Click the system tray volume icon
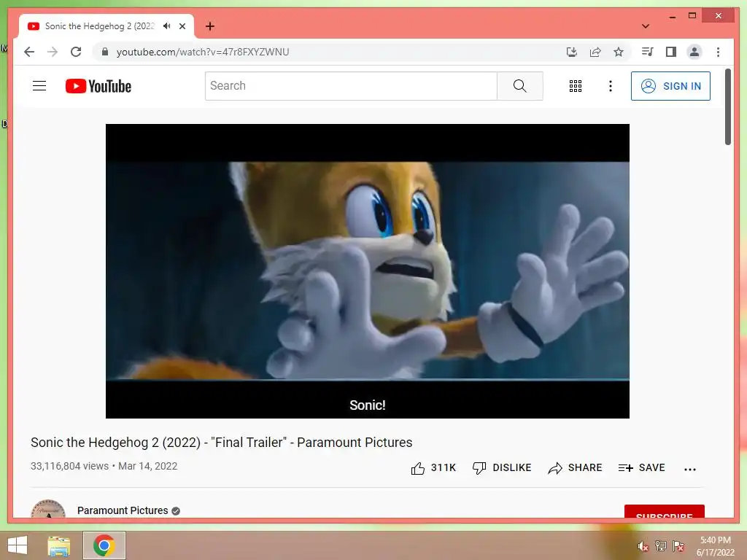Image resolution: width=747 pixels, height=560 pixels. pyautogui.click(x=643, y=546)
